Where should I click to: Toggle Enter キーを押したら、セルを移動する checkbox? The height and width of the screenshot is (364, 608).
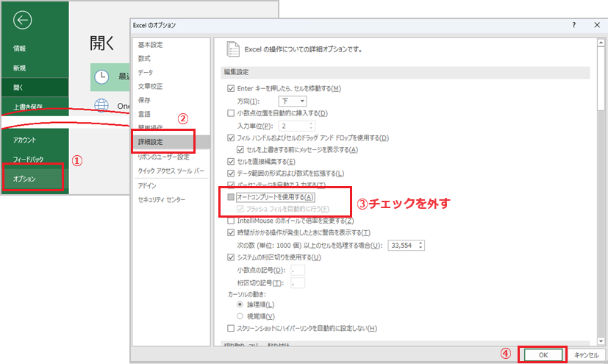231,88
